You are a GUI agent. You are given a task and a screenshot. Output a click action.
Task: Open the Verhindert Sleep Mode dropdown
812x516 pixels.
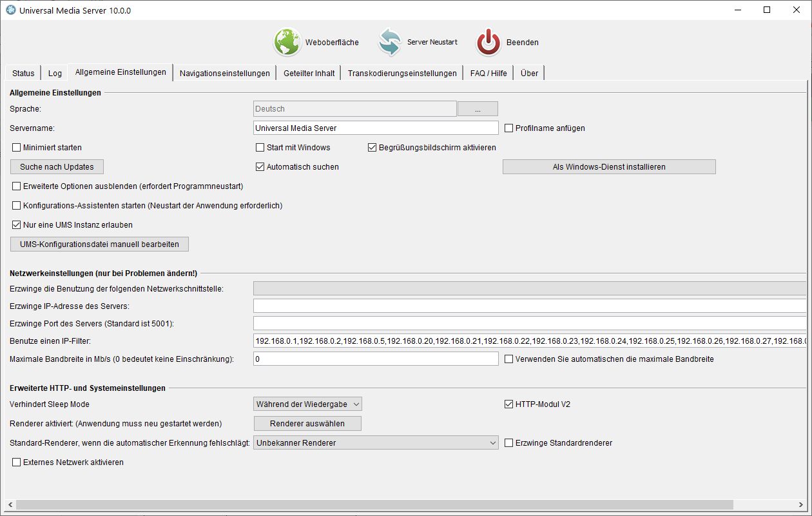[x=308, y=404]
